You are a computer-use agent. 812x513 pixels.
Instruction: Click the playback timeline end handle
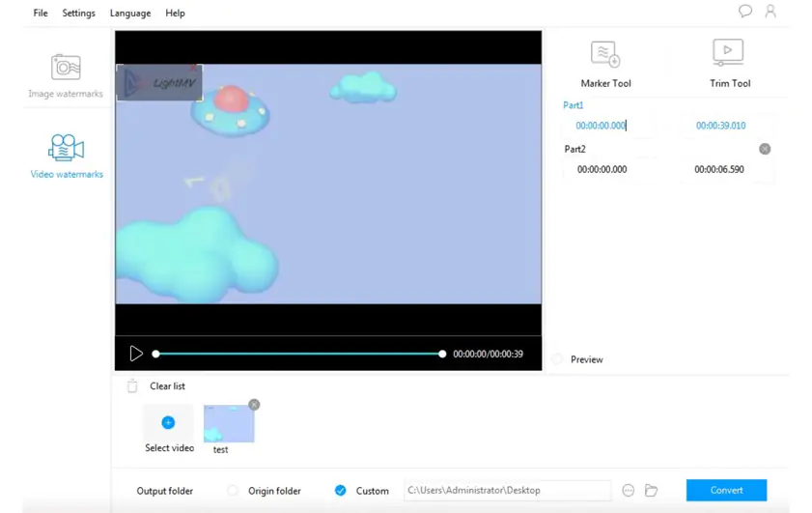coord(442,354)
